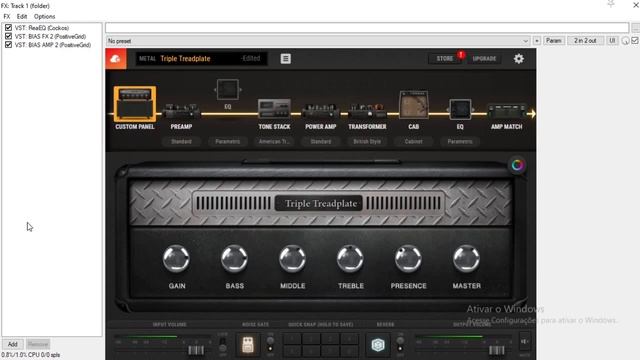Select the Tone Stack module
The image size is (640, 360).
(x=274, y=109)
